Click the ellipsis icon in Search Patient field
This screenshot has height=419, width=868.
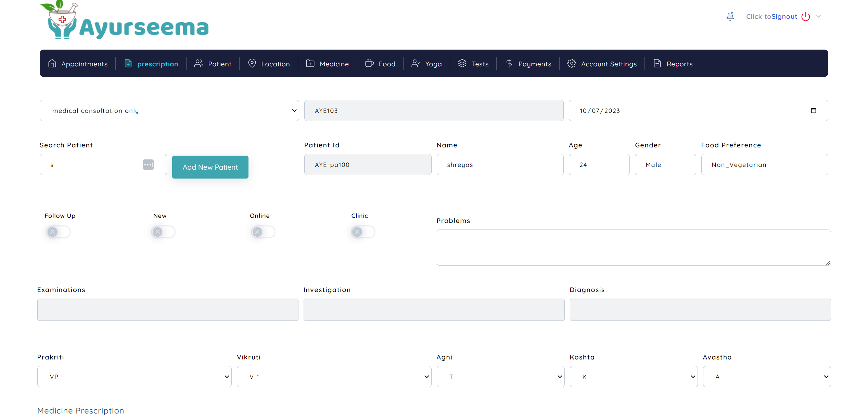[x=148, y=165]
